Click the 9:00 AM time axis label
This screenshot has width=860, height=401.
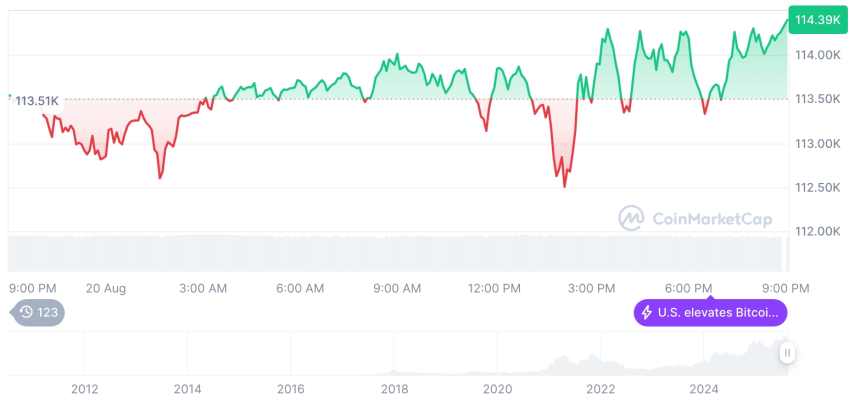click(397, 288)
